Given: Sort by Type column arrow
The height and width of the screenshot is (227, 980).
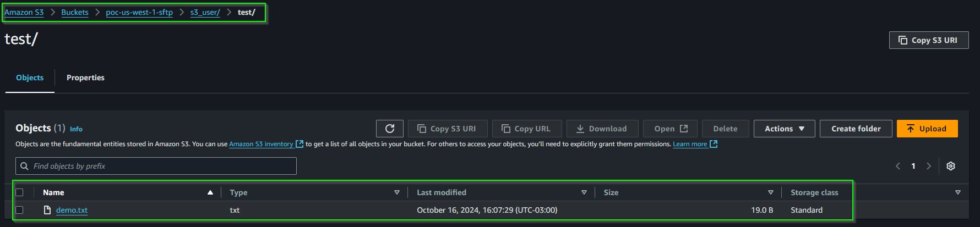Looking at the screenshot, I should tap(397, 192).
